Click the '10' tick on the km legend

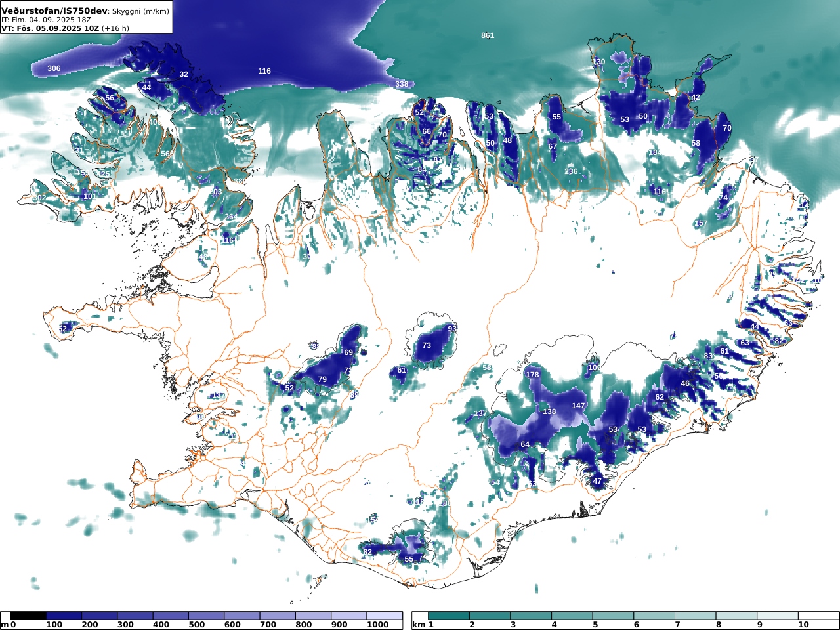pyautogui.click(x=803, y=625)
